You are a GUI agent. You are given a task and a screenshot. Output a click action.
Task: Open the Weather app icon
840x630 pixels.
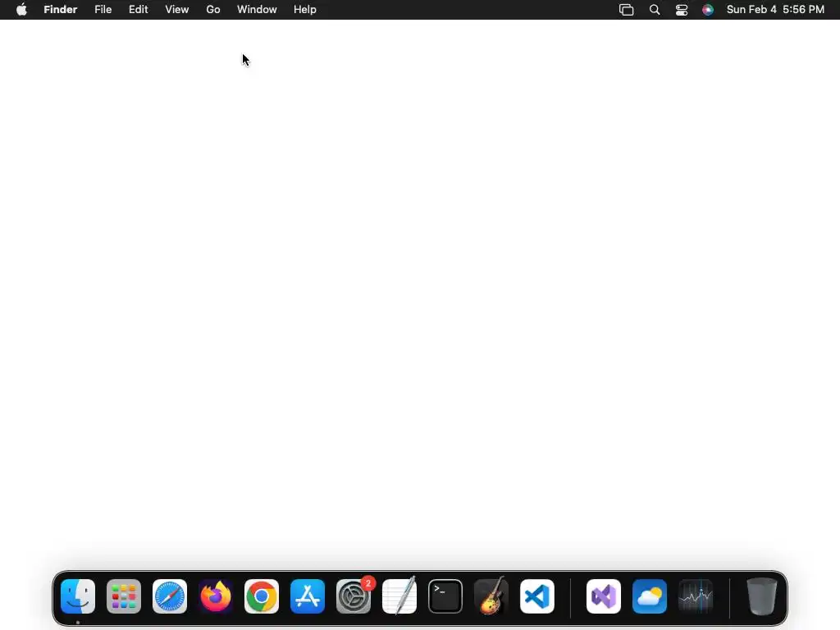650,596
